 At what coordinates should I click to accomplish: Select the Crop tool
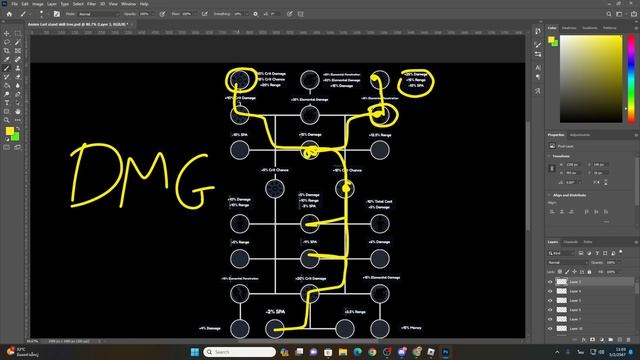(x=7, y=51)
